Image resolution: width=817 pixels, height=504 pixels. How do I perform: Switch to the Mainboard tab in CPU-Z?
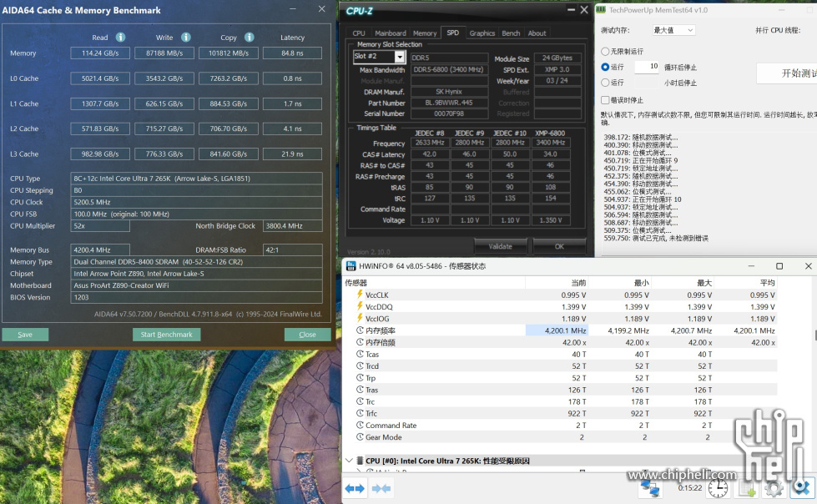point(391,33)
